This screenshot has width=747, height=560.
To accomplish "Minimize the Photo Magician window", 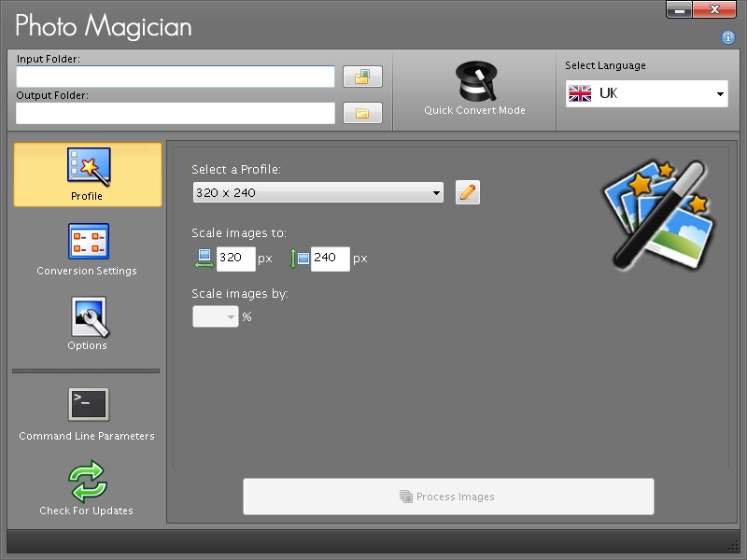I will [680, 9].
